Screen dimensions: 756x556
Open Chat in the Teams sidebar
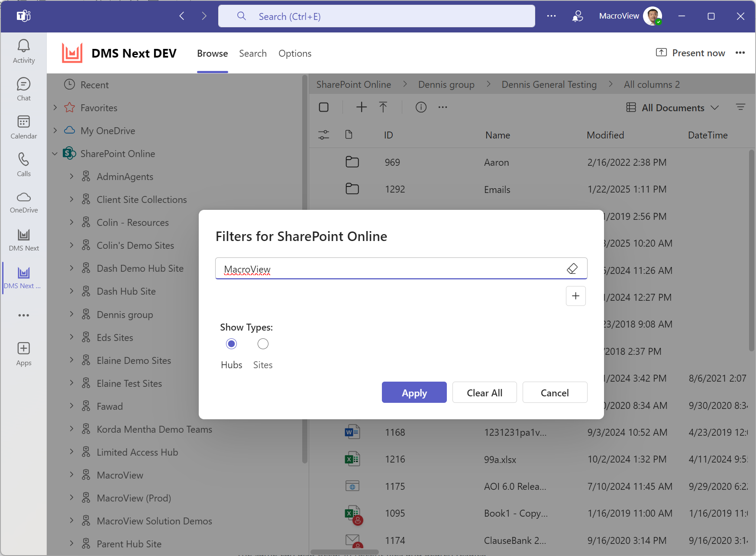point(24,89)
